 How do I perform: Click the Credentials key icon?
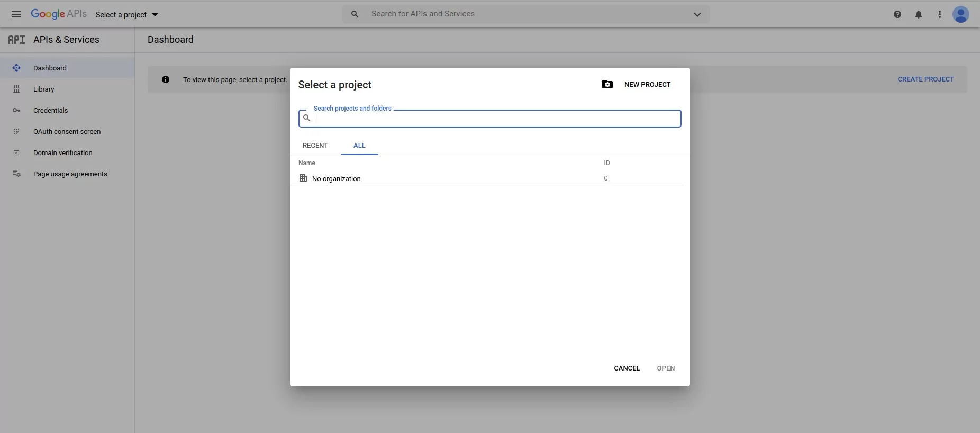pyautogui.click(x=16, y=110)
